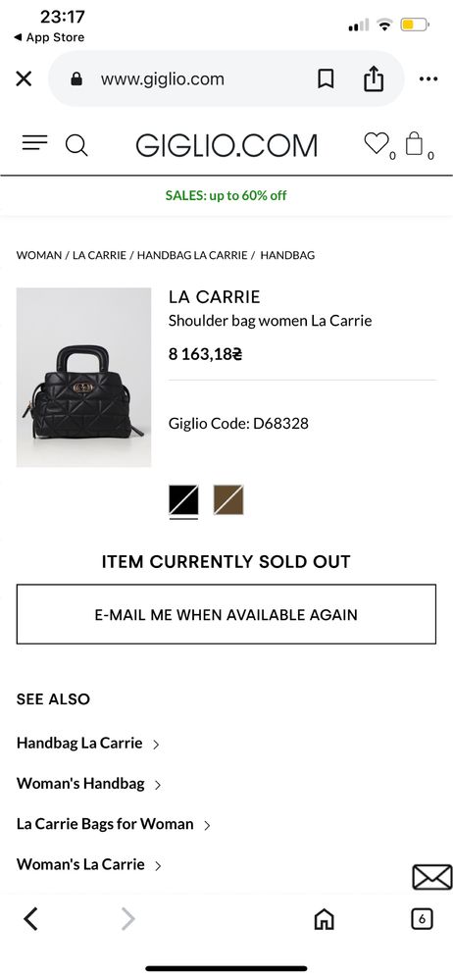Close the browser view with X

(x=24, y=78)
